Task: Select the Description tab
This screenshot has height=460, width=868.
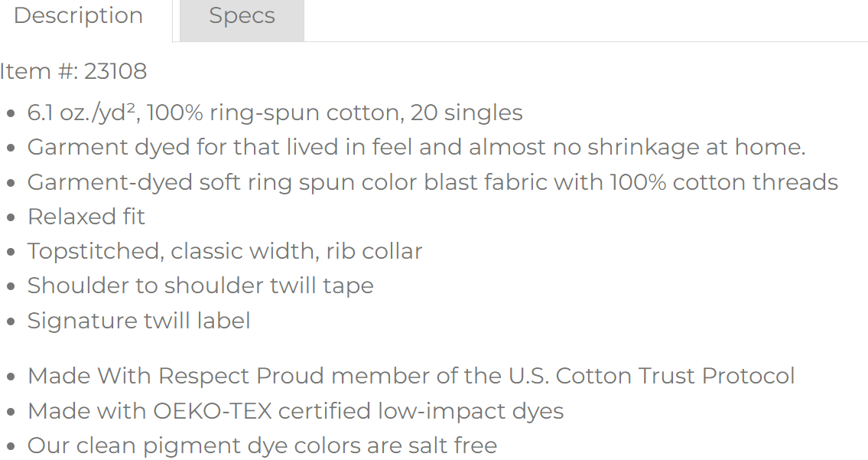Action: [79, 17]
